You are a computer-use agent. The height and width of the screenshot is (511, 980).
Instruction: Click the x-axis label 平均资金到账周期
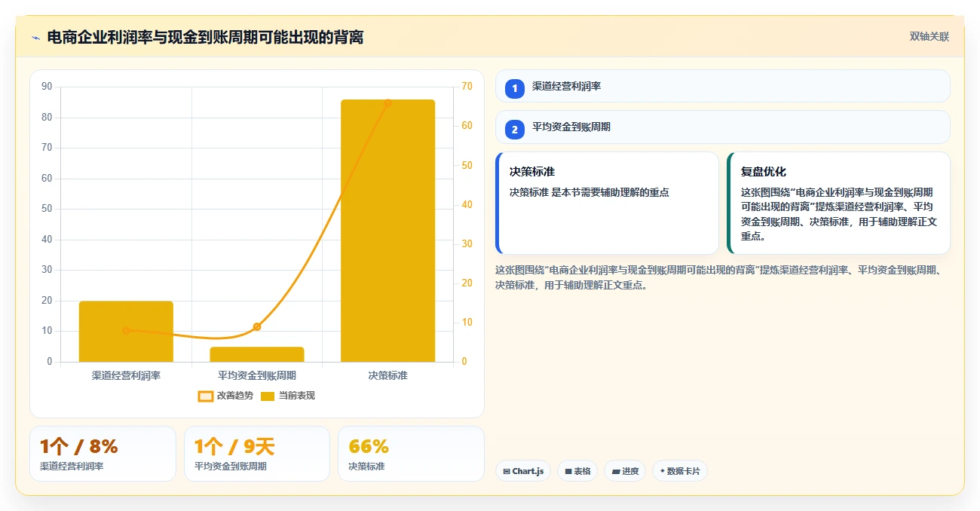tap(257, 375)
